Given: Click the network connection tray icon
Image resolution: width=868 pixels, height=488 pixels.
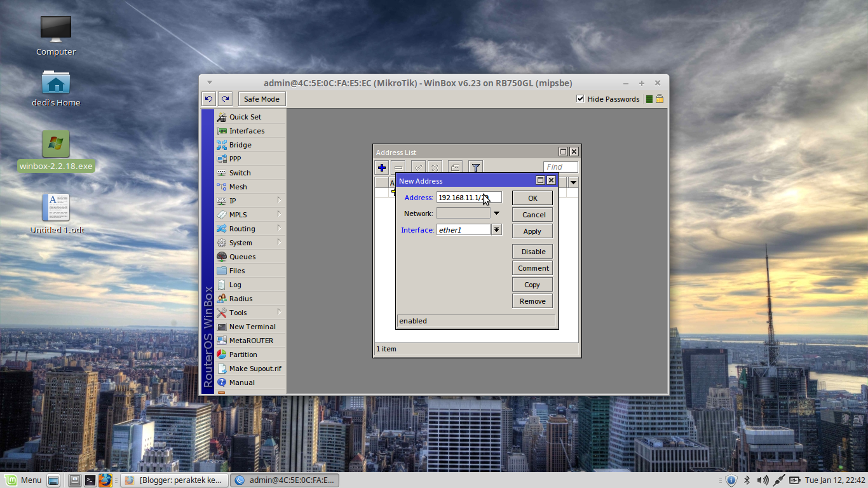Looking at the screenshot, I should point(779,480).
